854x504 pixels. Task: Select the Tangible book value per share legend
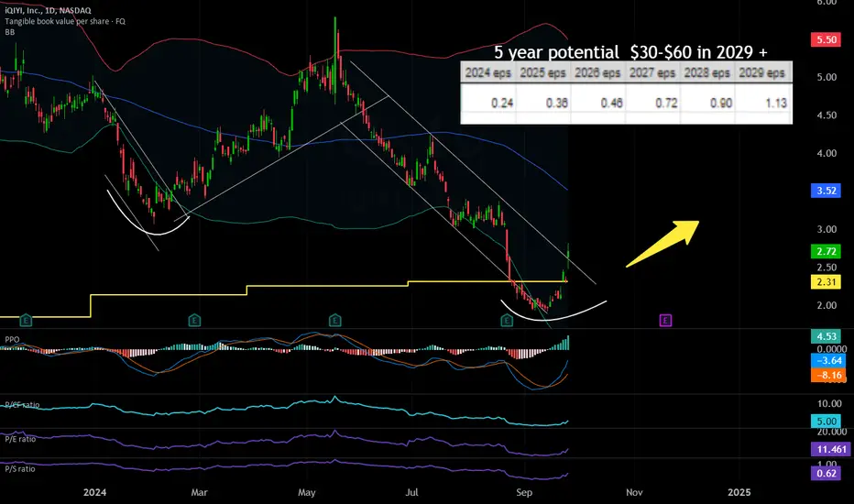click(65, 21)
